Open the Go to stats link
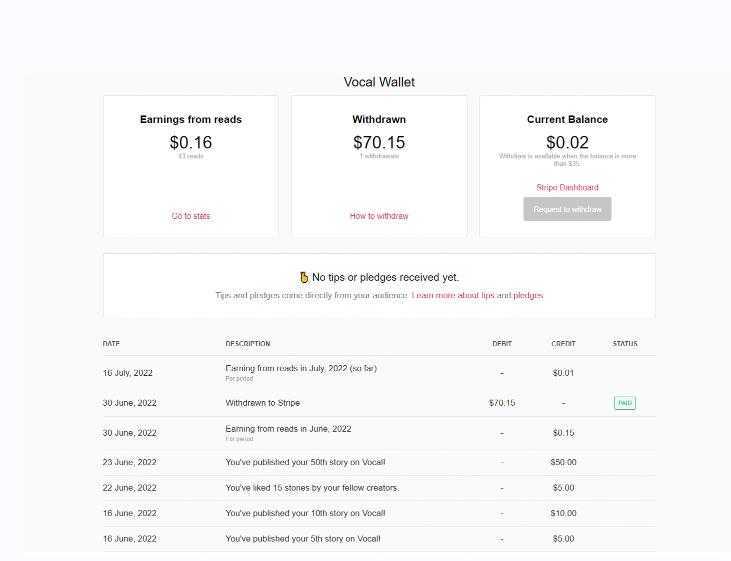731x561 pixels. coord(190,216)
